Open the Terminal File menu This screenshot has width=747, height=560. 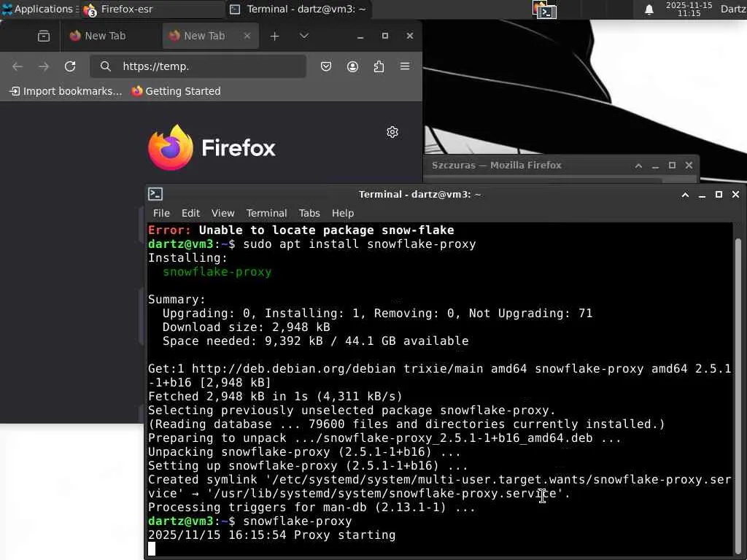161,213
